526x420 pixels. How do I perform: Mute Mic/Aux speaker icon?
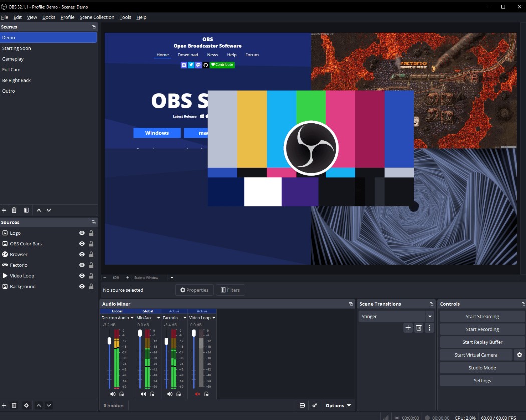click(x=144, y=394)
